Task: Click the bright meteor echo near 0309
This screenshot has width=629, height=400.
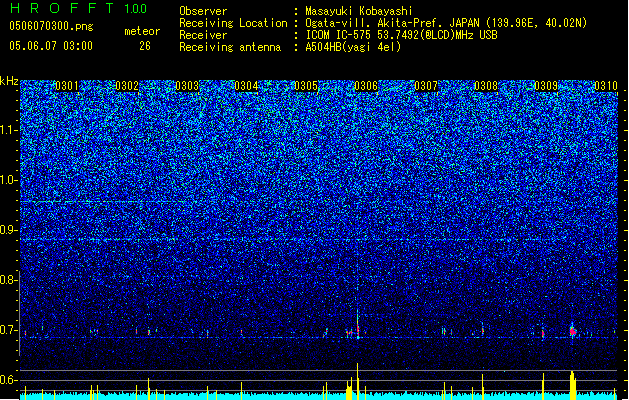Action: [573, 331]
